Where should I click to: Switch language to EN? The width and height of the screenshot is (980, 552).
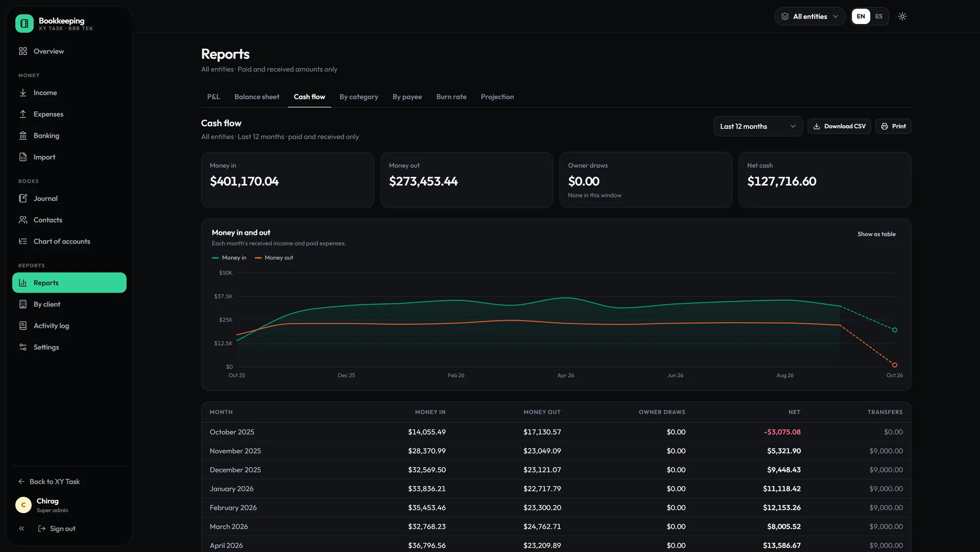coord(860,17)
